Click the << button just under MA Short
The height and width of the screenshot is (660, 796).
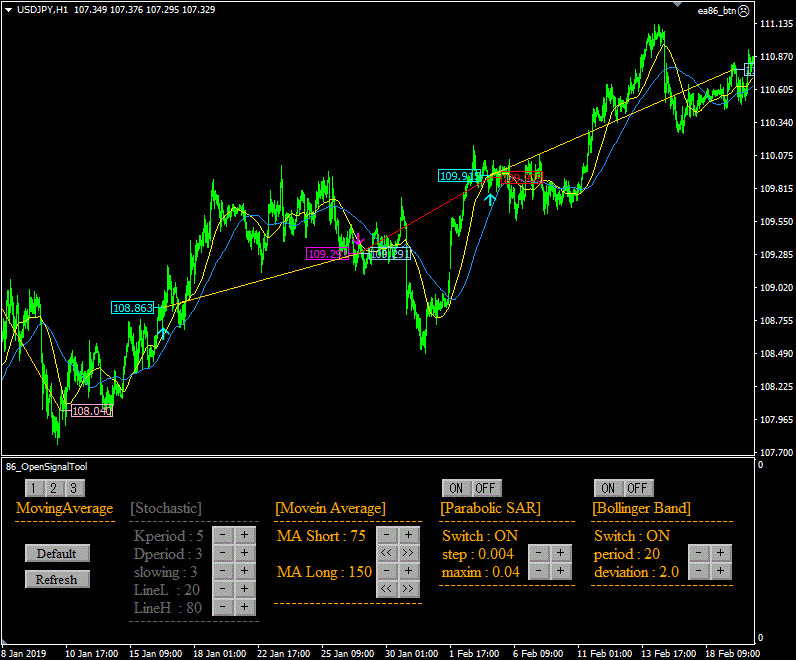coord(387,553)
